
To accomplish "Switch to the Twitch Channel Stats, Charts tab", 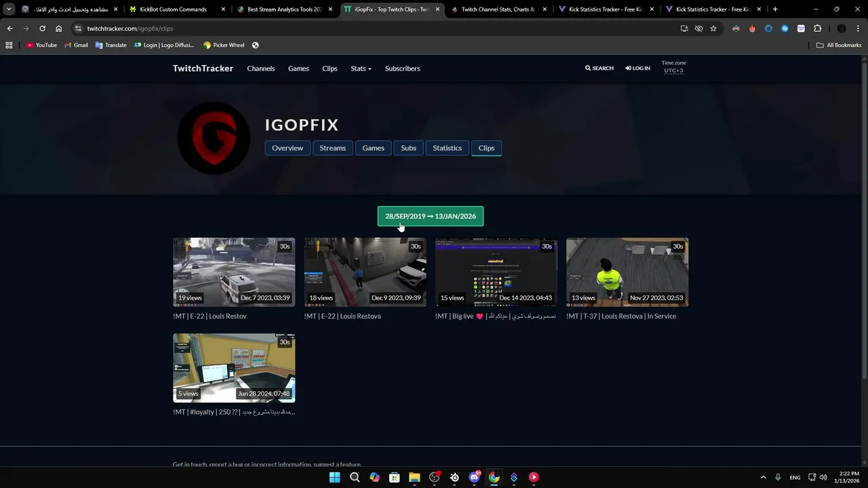I will pos(498,9).
